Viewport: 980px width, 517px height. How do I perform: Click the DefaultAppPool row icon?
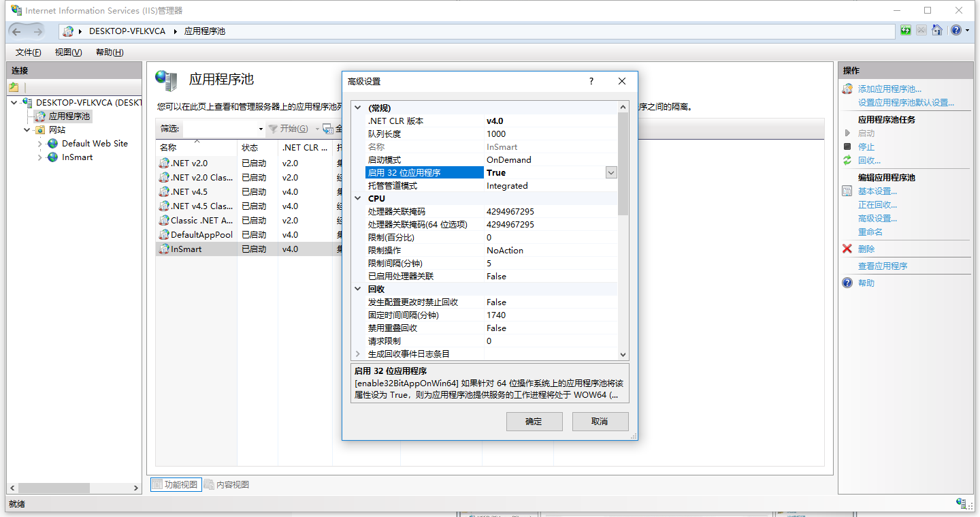[164, 235]
